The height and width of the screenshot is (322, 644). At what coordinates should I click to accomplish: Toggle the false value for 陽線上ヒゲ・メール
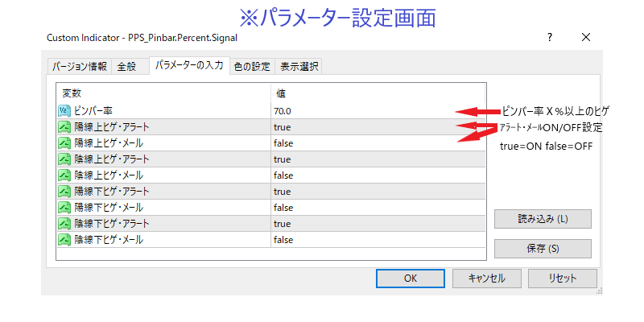click(283, 143)
